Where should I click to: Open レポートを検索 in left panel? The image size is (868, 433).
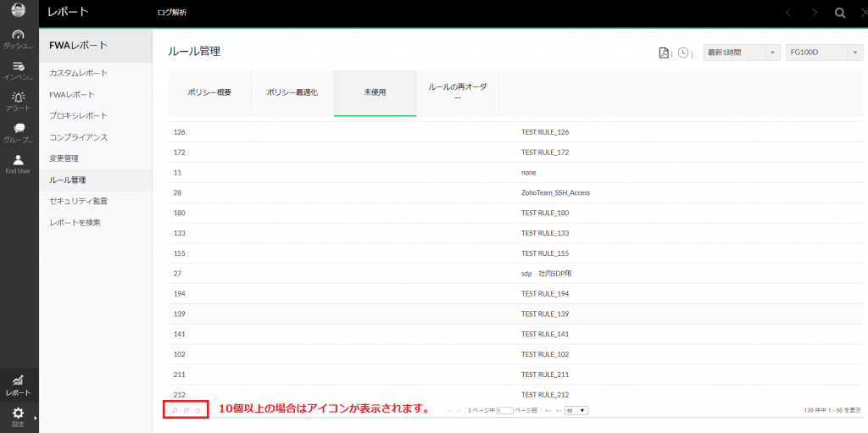75,223
